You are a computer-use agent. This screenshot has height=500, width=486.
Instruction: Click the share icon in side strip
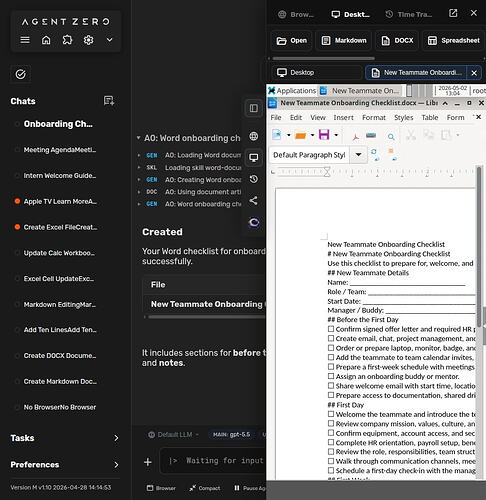pyautogui.click(x=254, y=201)
